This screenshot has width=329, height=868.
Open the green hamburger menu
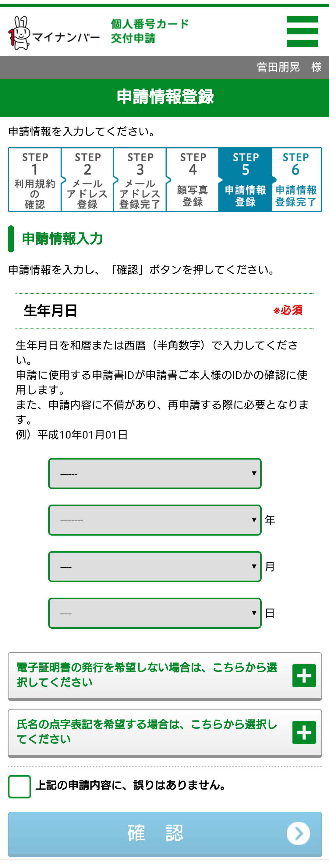302,31
